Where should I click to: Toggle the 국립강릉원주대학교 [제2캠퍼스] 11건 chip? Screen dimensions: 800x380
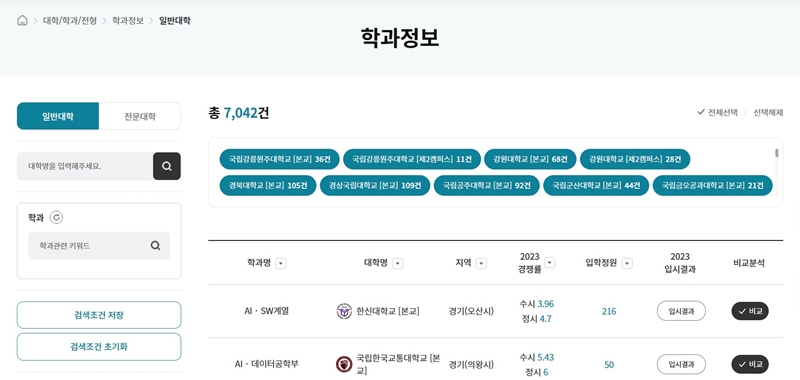(412, 159)
